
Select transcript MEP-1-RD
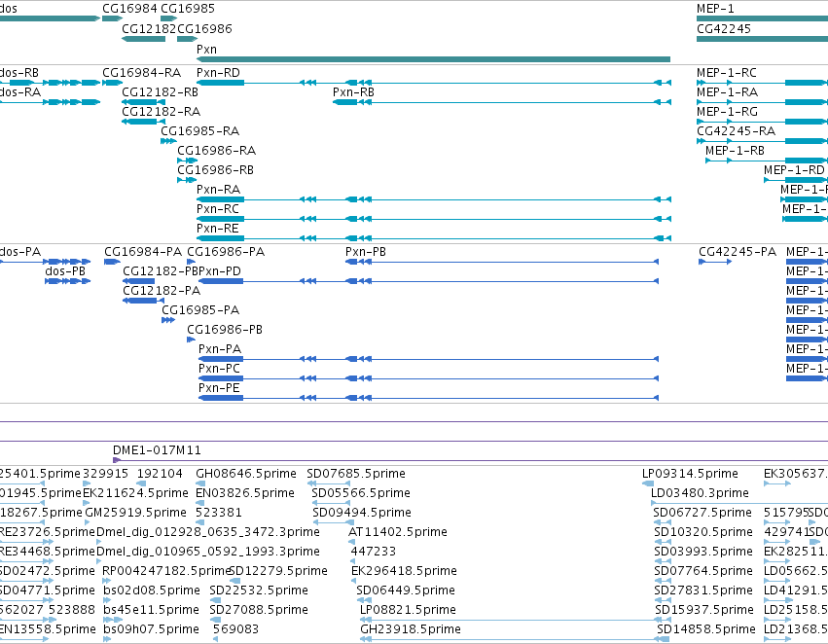coord(796,180)
